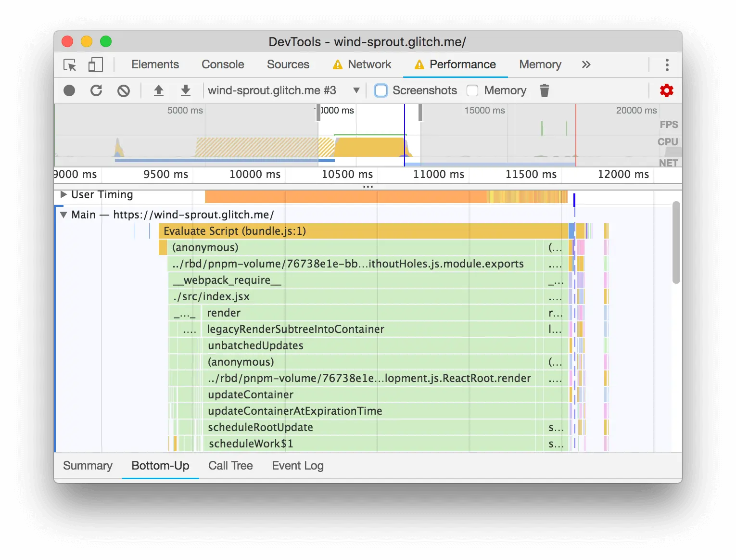Activate the inspect element picker icon
736x560 pixels.
70,65
